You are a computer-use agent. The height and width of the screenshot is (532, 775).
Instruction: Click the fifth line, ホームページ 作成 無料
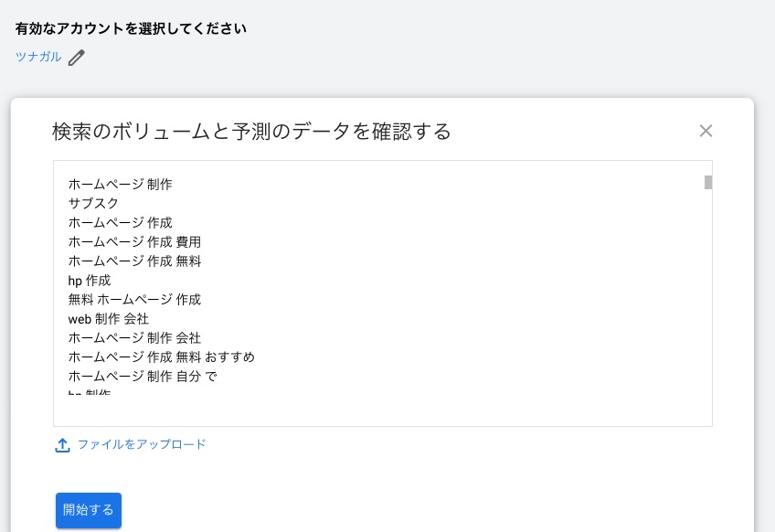[x=134, y=261]
